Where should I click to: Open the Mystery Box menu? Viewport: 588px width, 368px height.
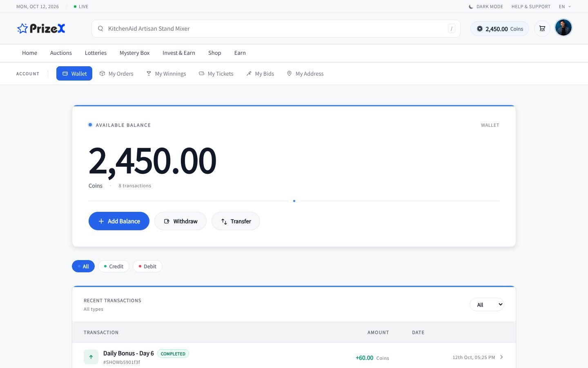[135, 53]
